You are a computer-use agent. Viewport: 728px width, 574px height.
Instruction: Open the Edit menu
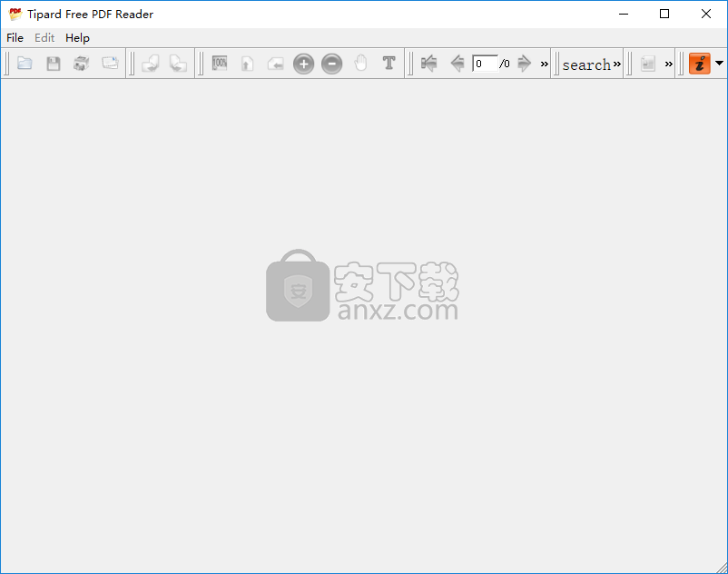click(44, 37)
